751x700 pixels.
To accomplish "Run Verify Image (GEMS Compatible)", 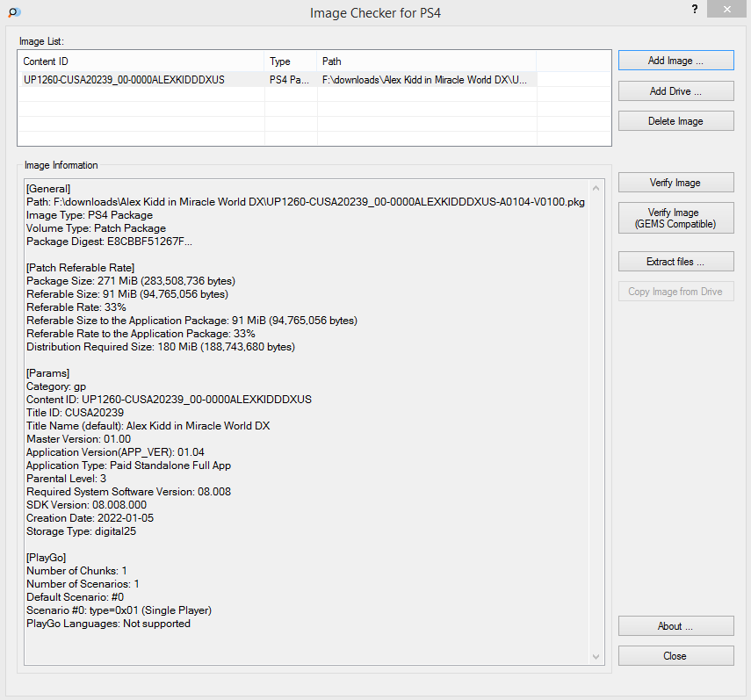I will (675, 218).
